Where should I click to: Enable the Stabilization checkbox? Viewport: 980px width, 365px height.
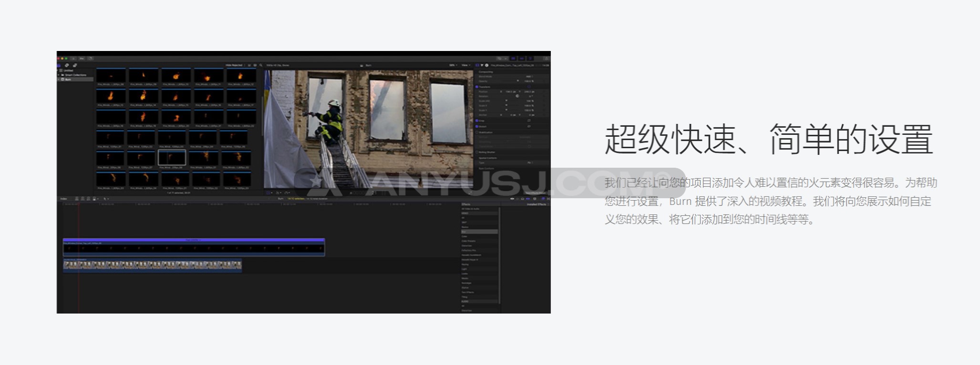point(477,132)
